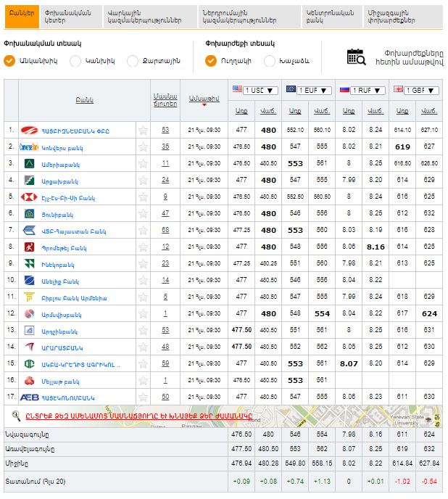The height and width of the screenshot is (499, 448).
Task: Open the calendar icon for historical rates
Action: [355, 57]
